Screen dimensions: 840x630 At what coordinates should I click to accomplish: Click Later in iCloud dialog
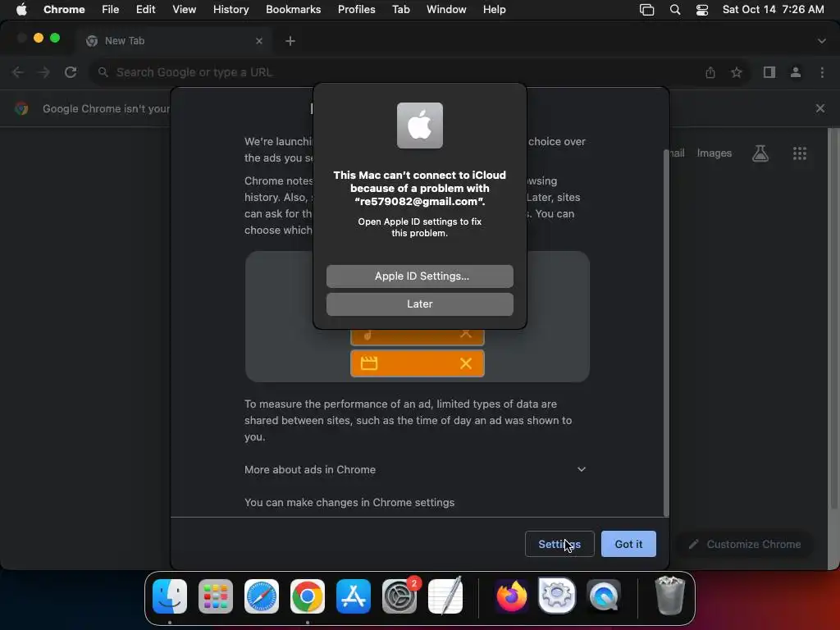coord(419,304)
